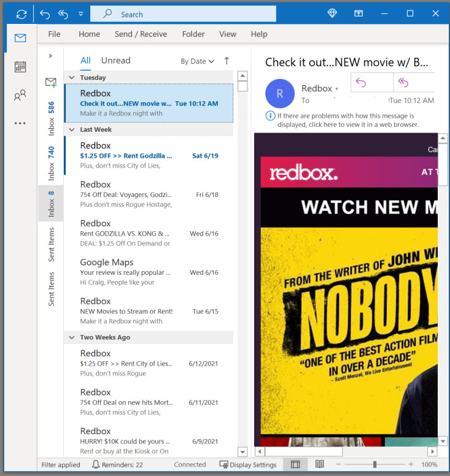Click reading pane horizontal scroll left arrow

260,451
